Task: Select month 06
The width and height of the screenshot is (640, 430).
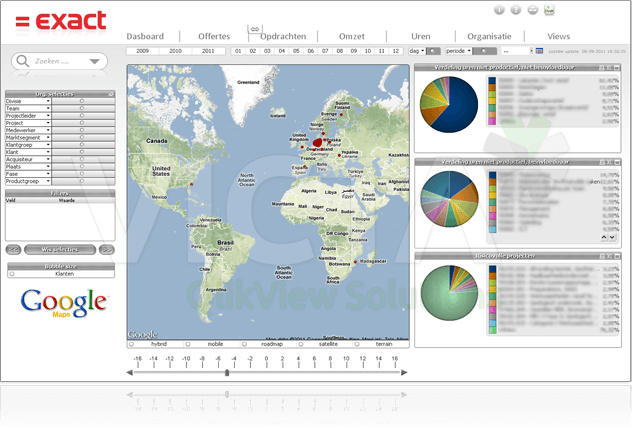Action: coord(311,51)
